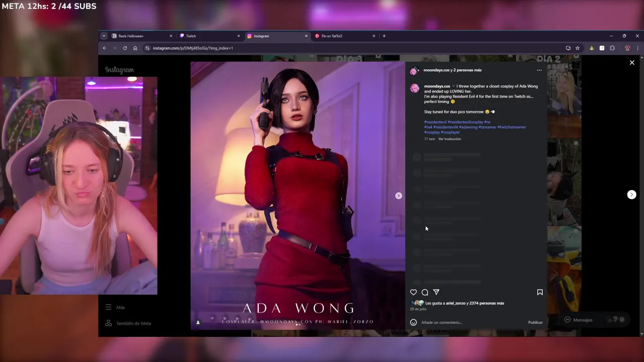Click moondays.cos avatar in the caption
This screenshot has height=362, width=644.
(x=415, y=88)
